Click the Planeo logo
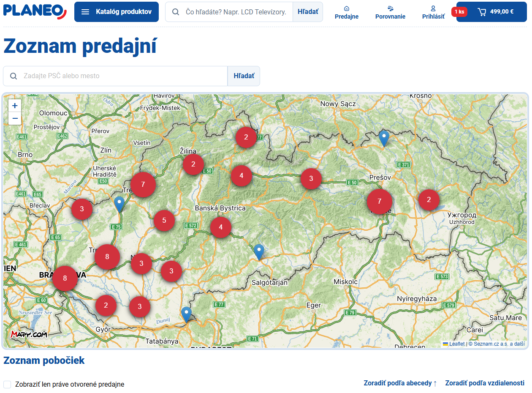 pyautogui.click(x=35, y=11)
